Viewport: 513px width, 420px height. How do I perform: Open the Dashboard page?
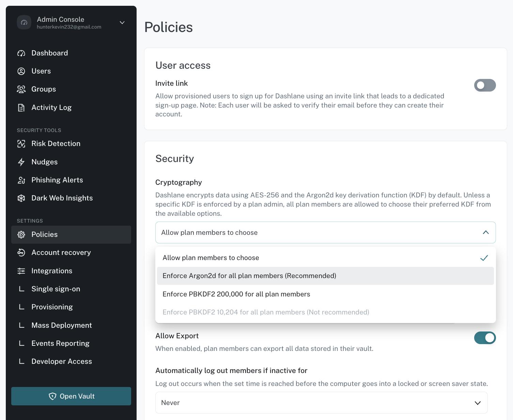pyautogui.click(x=71, y=53)
